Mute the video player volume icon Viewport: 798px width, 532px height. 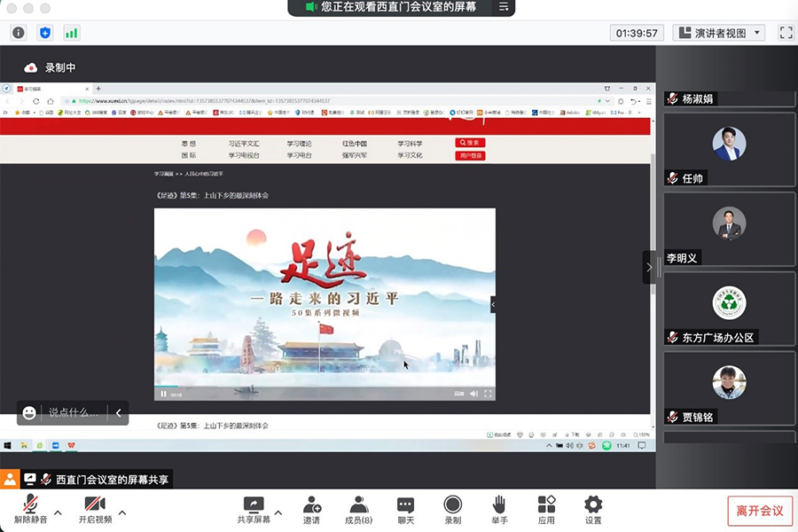pos(473,394)
